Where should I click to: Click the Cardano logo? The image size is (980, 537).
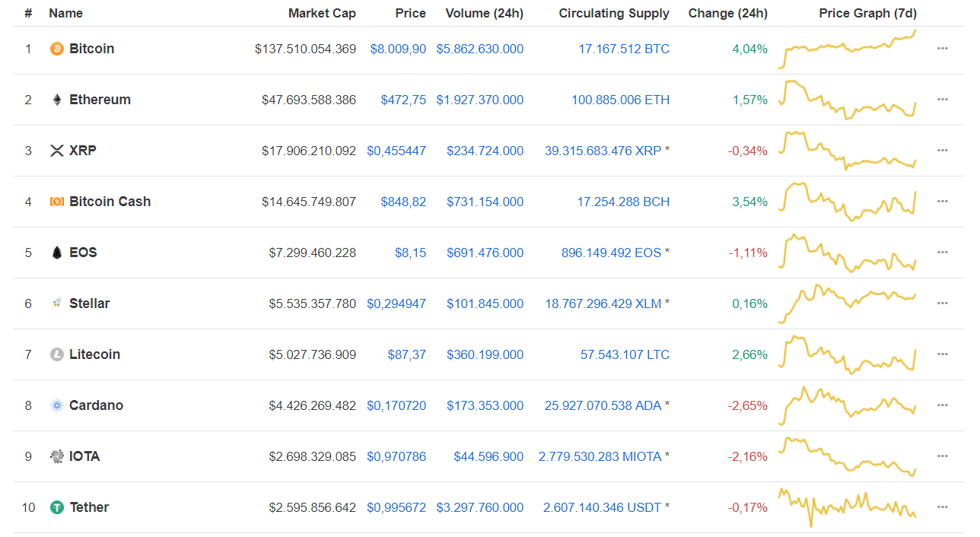point(56,405)
